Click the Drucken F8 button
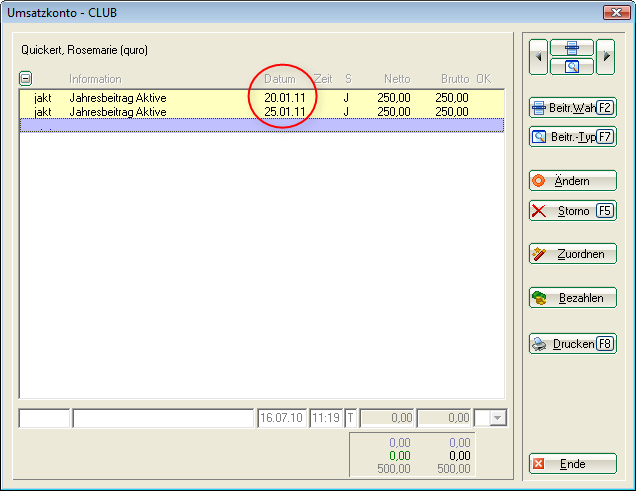 pyautogui.click(x=573, y=344)
